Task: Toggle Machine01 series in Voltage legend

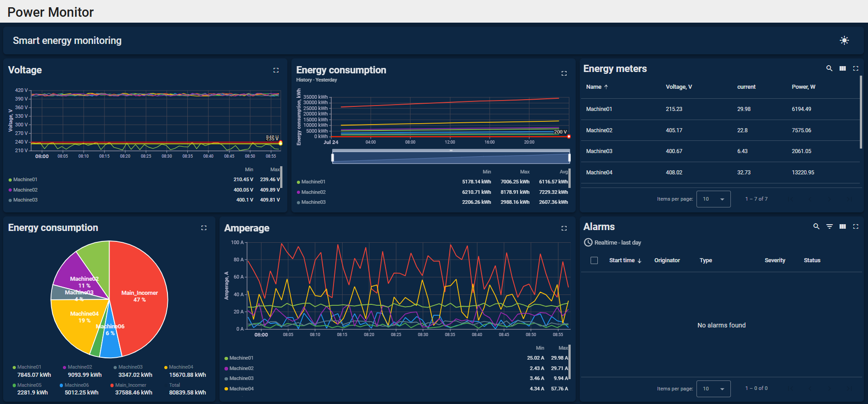Action: pyautogui.click(x=25, y=180)
